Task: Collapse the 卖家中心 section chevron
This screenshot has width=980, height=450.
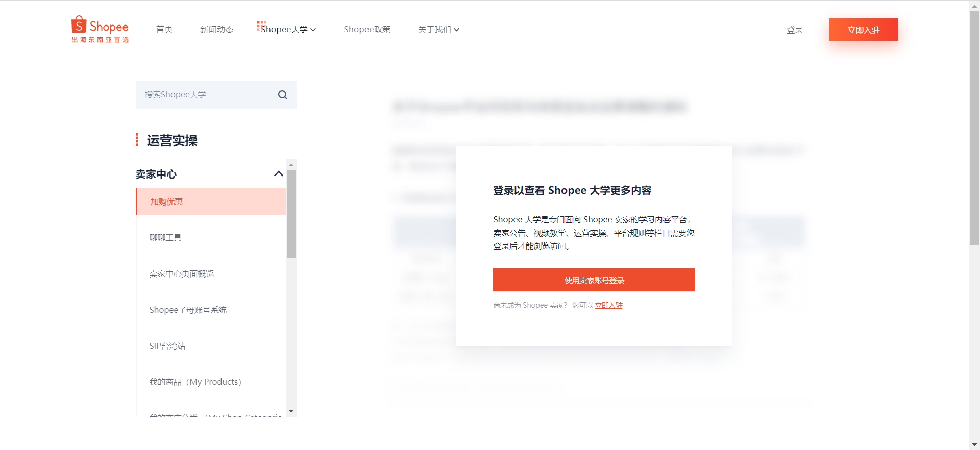Action: click(x=279, y=174)
